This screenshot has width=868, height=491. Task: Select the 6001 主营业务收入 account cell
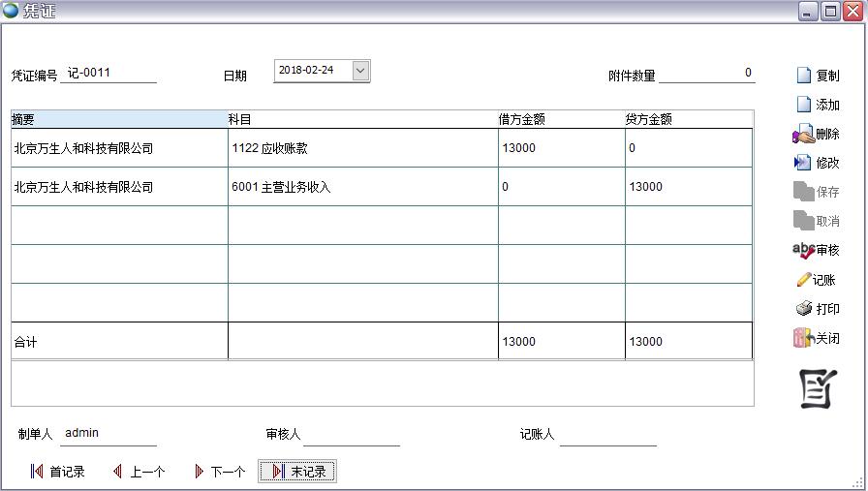click(362, 187)
